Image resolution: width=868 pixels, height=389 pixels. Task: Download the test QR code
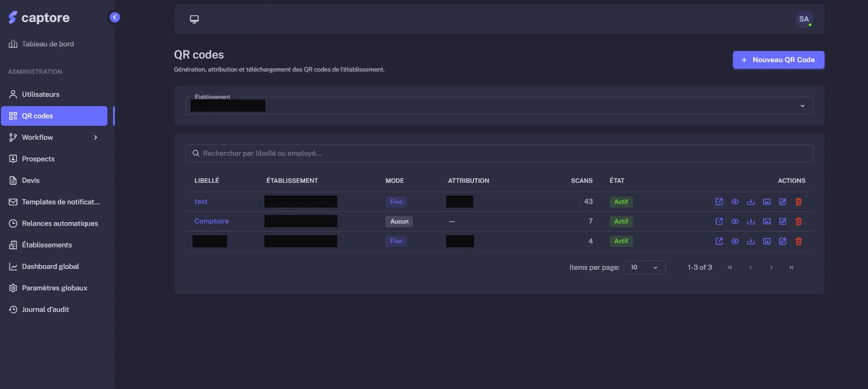[x=751, y=202]
